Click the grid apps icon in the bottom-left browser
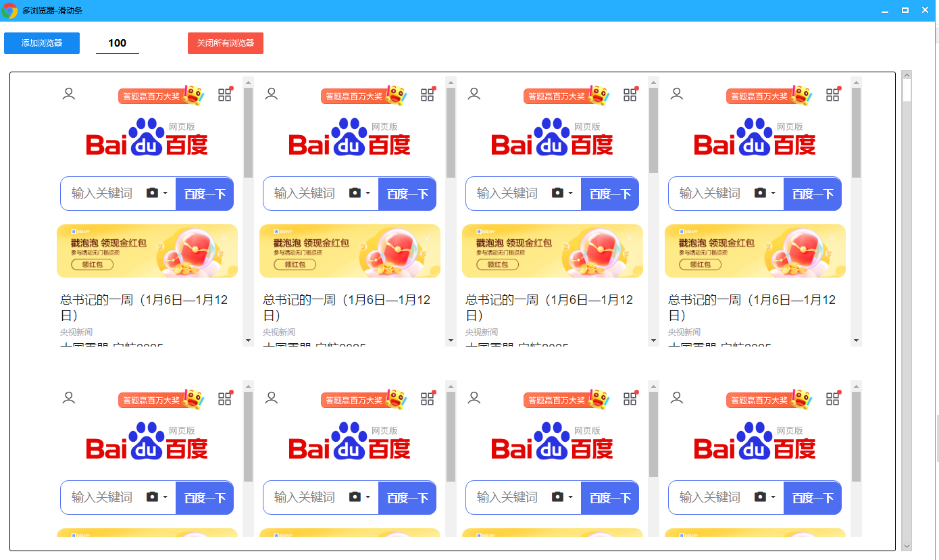The image size is (939, 560). pyautogui.click(x=225, y=399)
